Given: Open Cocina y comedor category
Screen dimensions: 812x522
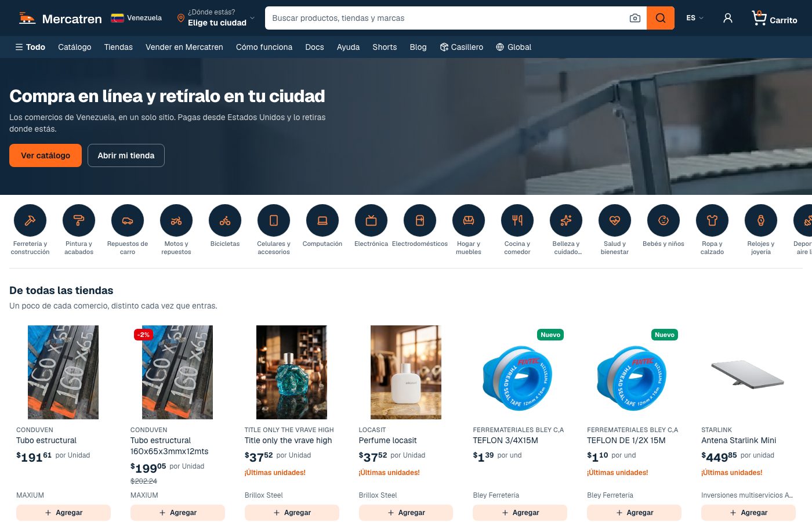Looking at the screenshot, I should click(517, 230).
